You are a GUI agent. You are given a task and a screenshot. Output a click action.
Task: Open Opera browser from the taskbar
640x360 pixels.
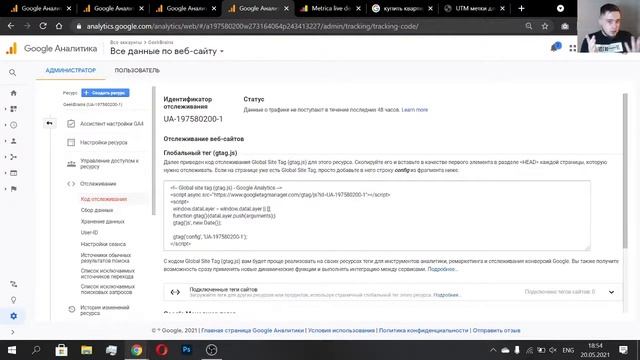[162, 350]
